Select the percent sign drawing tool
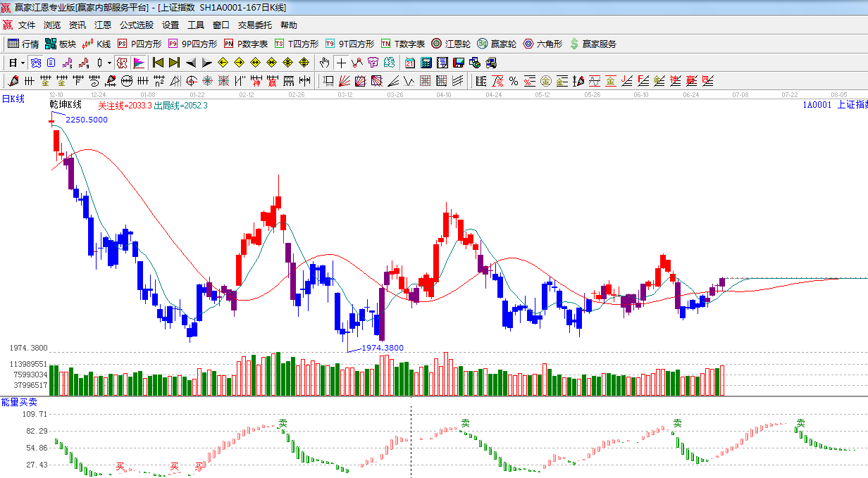The width and height of the screenshot is (868, 478). [514, 81]
